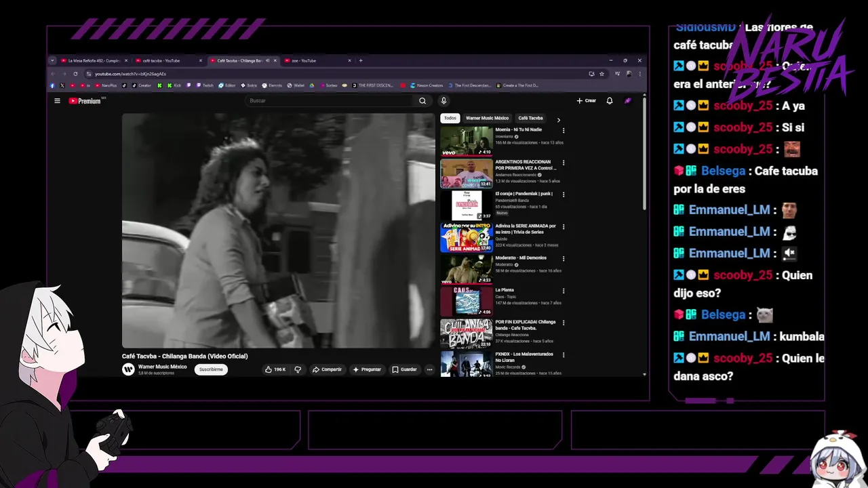Open more actions ellipsis under video
This screenshot has height=488, width=868.
point(429,369)
